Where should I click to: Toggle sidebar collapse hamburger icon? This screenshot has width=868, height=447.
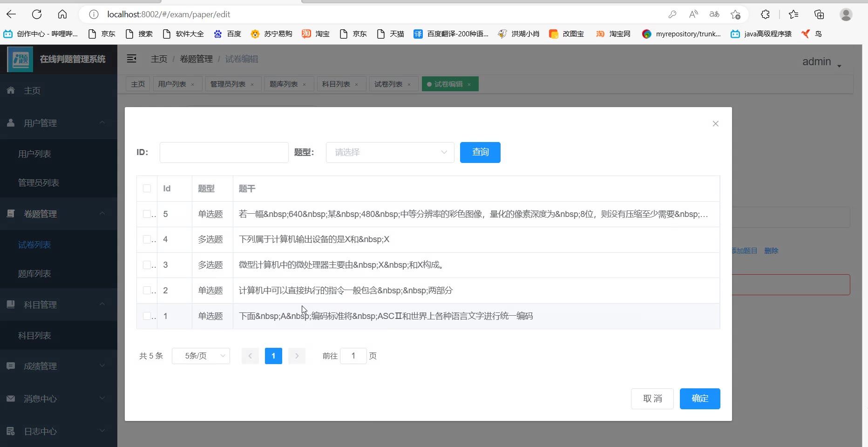[132, 59]
